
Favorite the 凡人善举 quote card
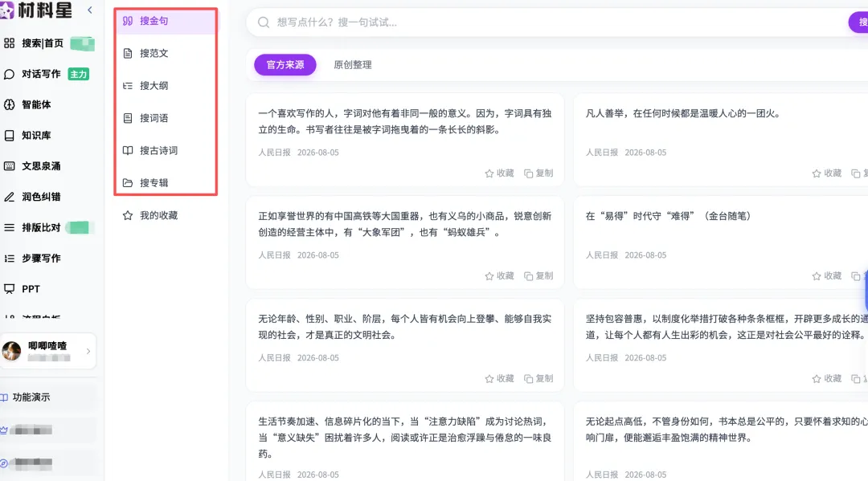826,173
